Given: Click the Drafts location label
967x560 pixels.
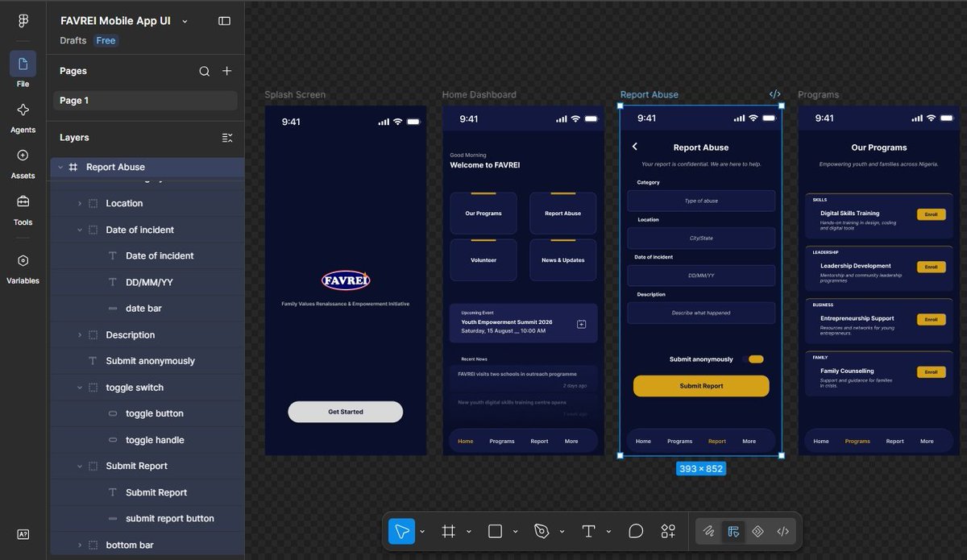Looking at the screenshot, I should [73, 40].
